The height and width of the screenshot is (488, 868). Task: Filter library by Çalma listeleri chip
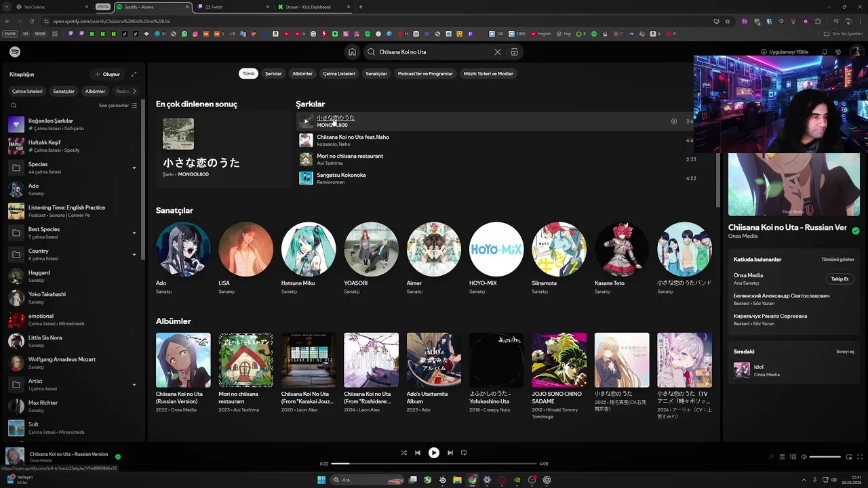coord(27,91)
